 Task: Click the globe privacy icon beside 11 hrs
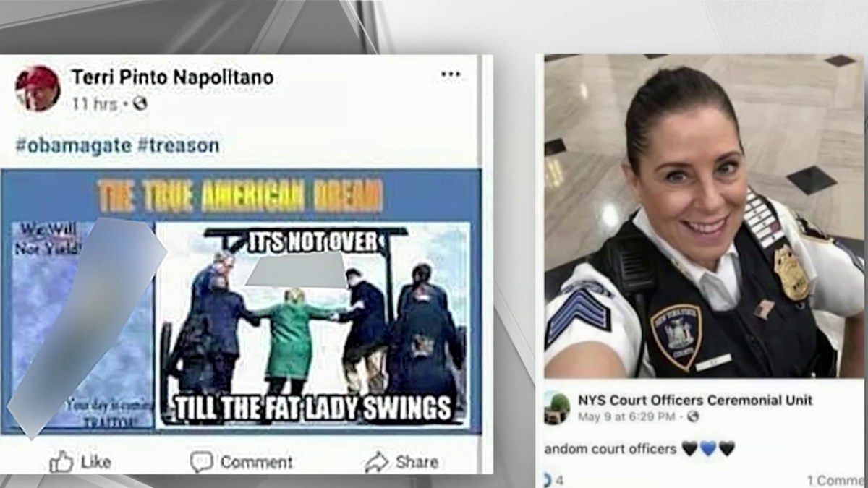tap(140, 104)
